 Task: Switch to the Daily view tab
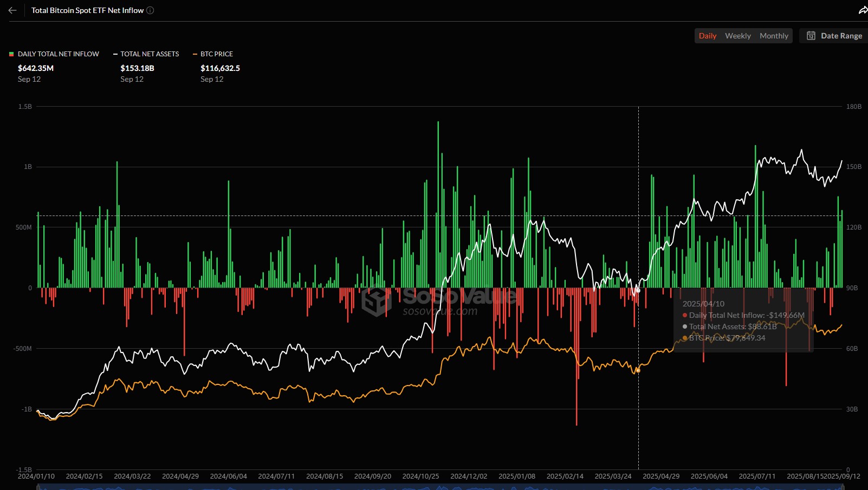(x=708, y=36)
